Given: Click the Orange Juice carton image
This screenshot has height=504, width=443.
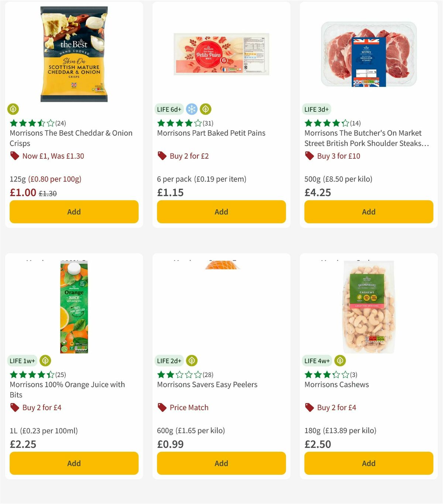Looking at the screenshot, I should [73, 306].
